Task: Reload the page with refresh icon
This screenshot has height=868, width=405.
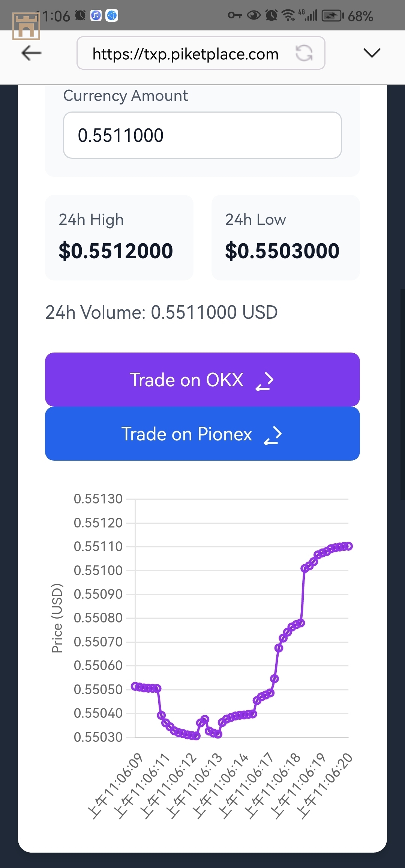Action: pyautogui.click(x=304, y=53)
